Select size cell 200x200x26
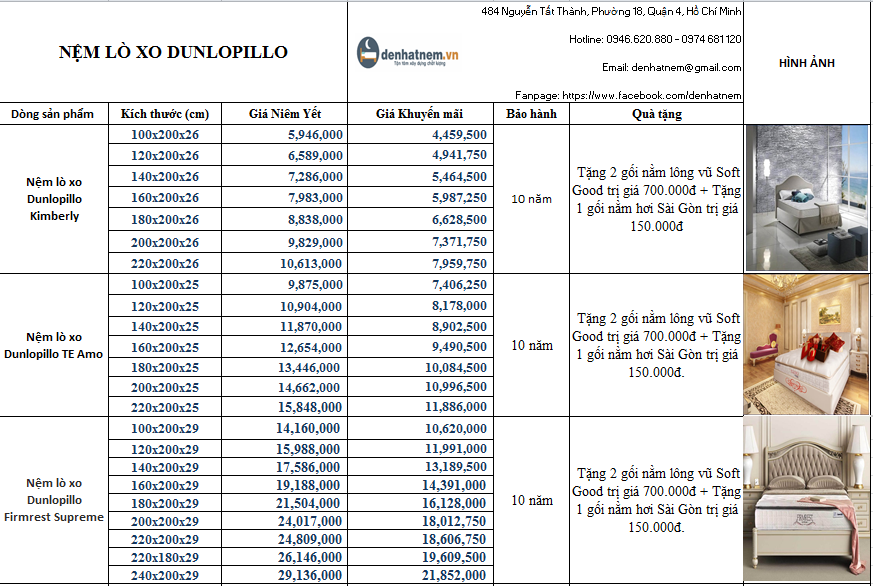Image resolution: width=873 pixels, height=586 pixels. click(165, 242)
